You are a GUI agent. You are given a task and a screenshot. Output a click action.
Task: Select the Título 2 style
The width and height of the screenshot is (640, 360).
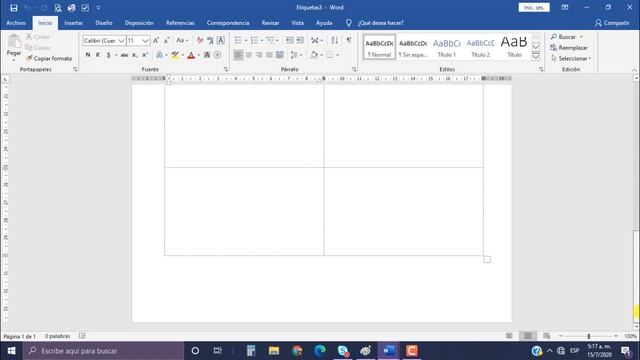(480, 47)
